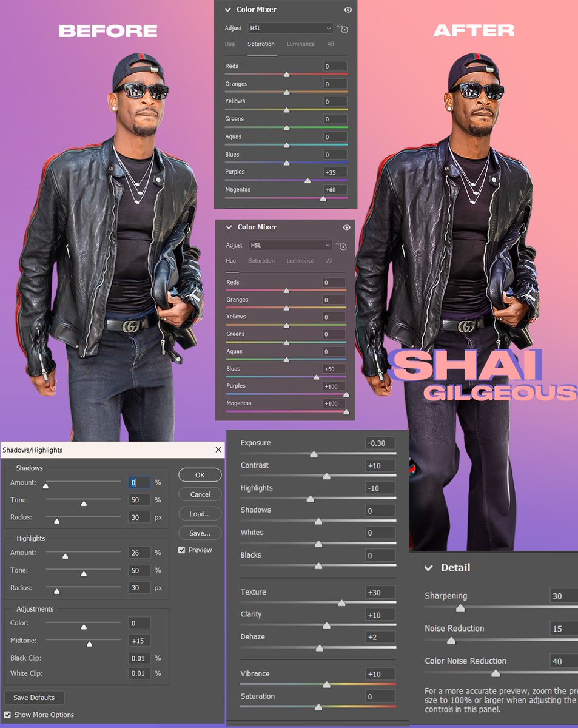Click Color Noise Reduction field showing 40
The height and width of the screenshot is (728, 578).
[564, 662]
